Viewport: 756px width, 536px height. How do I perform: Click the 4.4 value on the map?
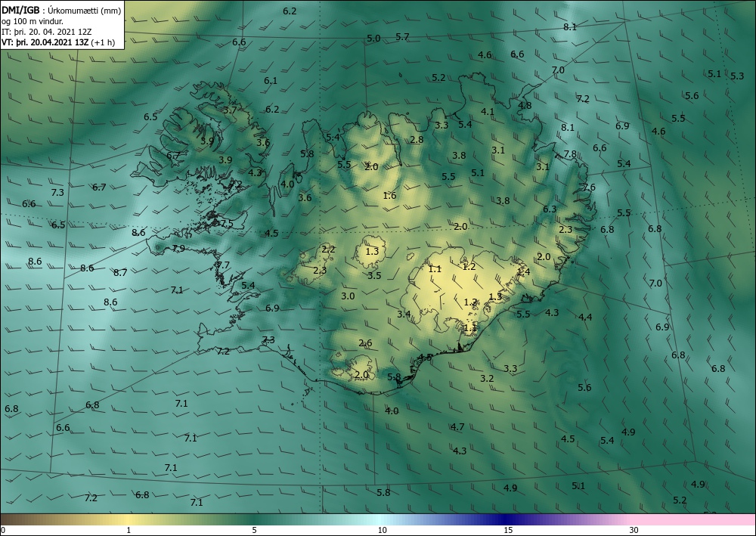(585, 318)
